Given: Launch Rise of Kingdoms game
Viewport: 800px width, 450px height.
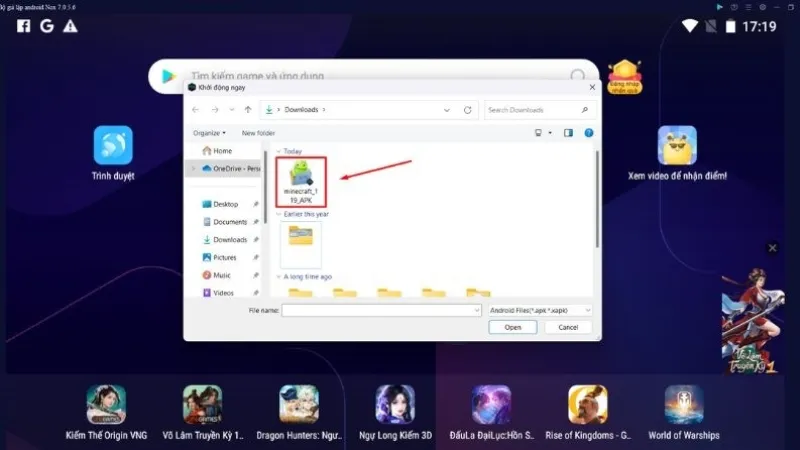Looking at the screenshot, I should [x=588, y=405].
